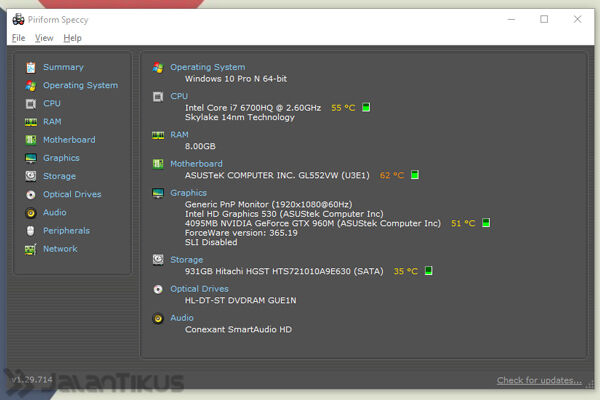Click the 51 °C GPU temperature value
The image size is (600, 400).
pos(463,223)
